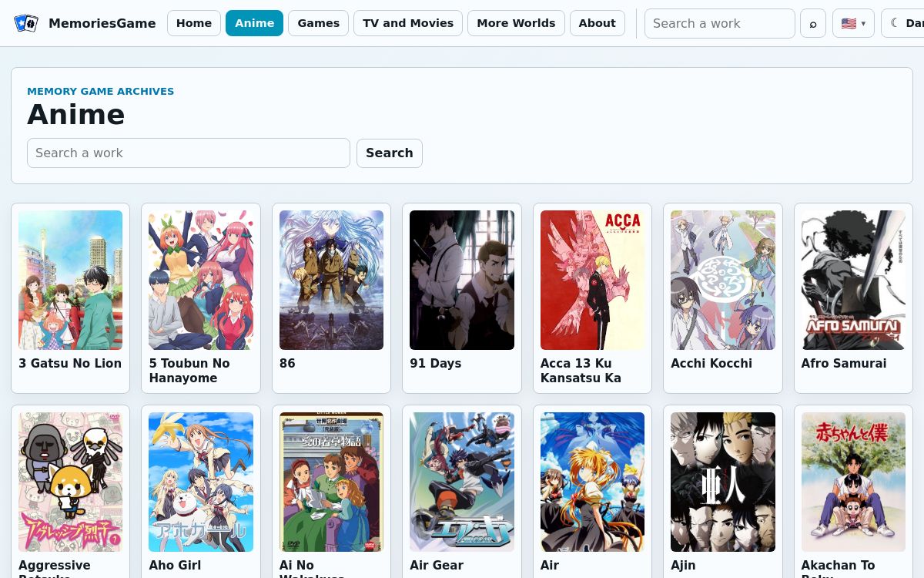Image resolution: width=924 pixels, height=578 pixels.
Task: Click the 3 Gatsu No Lion title
Action: (x=70, y=363)
